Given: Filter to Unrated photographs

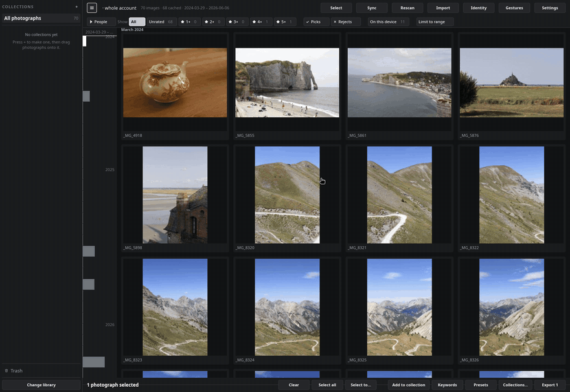Looking at the screenshot, I should 161,22.
